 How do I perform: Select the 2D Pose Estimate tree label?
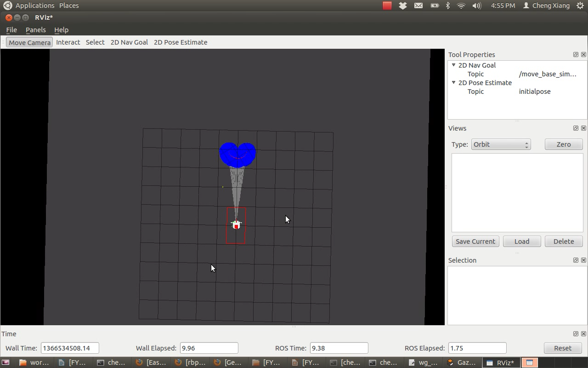(x=485, y=82)
